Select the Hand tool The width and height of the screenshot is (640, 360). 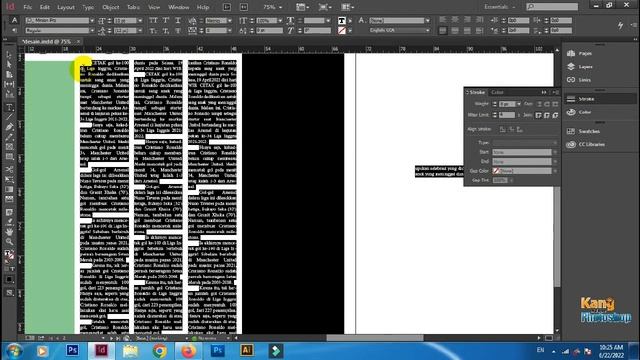9,231
